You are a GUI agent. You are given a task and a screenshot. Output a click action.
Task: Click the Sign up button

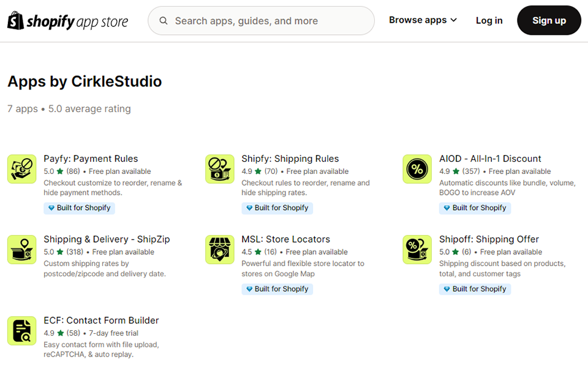[x=549, y=21]
